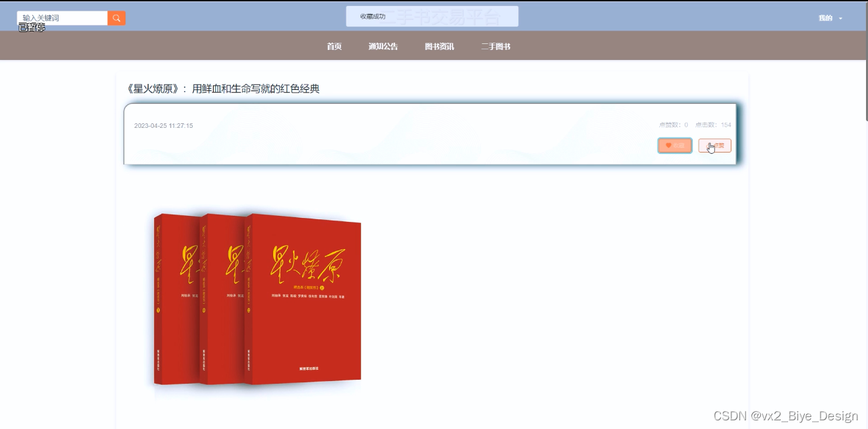Click the 星火燎原 book cover image
Viewport: 868px width, 429px height.
tap(257, 299)
